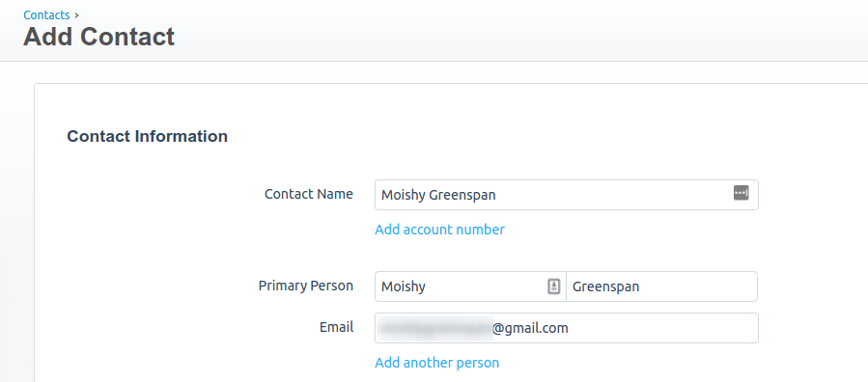Open the Add account number link
Screen dimensions: 868x382
click(439, 230)
